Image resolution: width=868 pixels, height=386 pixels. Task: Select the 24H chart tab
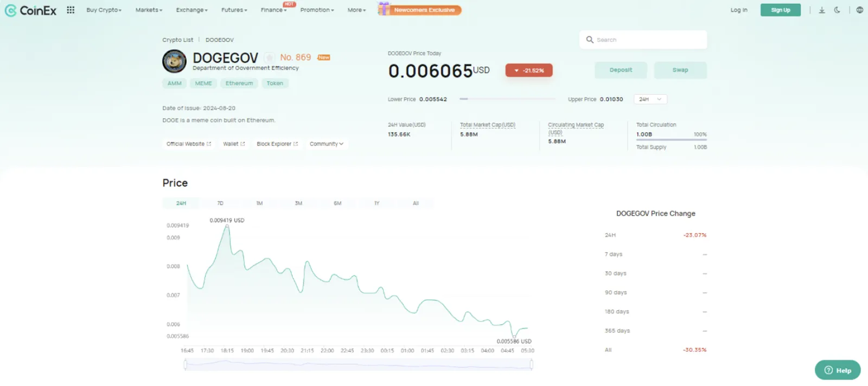pyautogui.click(x=181, y=203)
